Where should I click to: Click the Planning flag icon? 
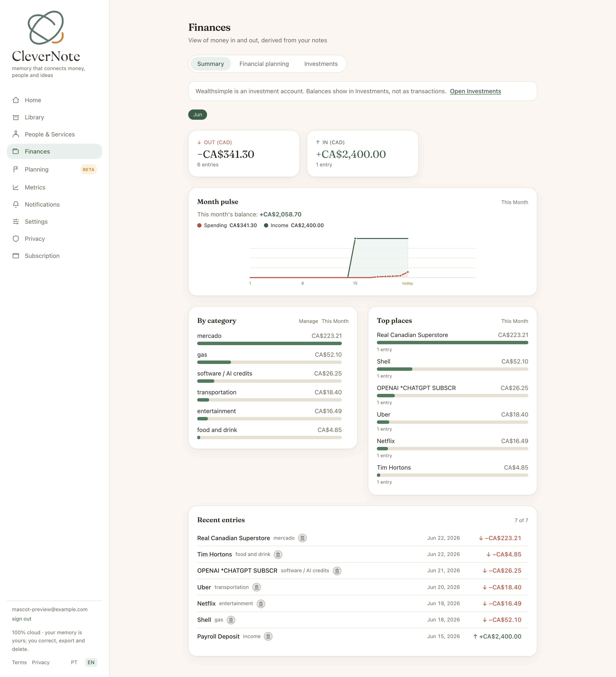click(x=16, y=170)
